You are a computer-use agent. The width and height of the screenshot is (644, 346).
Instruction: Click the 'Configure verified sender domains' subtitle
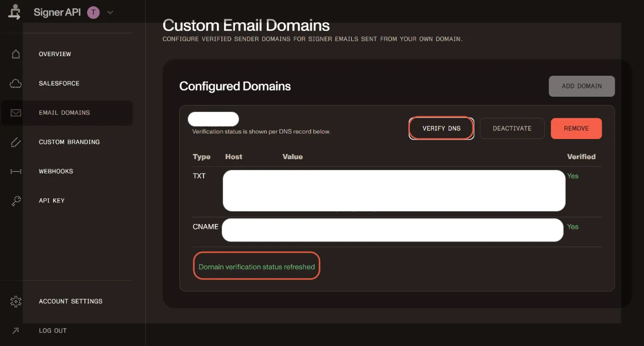point(313,39)
